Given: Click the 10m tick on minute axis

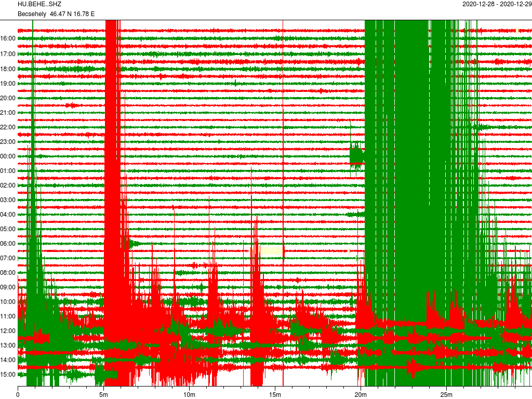Looking at the screenshot, I should (189, 395).
